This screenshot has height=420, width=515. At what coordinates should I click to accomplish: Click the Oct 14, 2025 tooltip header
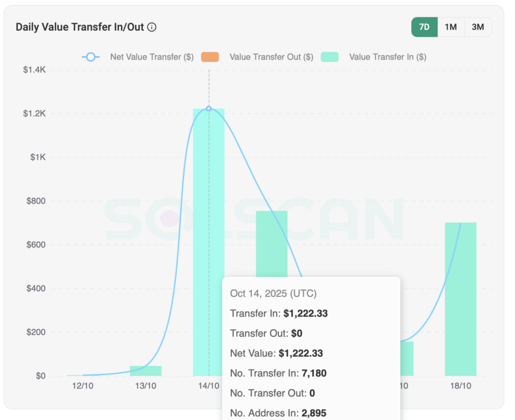tap(273, 293)
